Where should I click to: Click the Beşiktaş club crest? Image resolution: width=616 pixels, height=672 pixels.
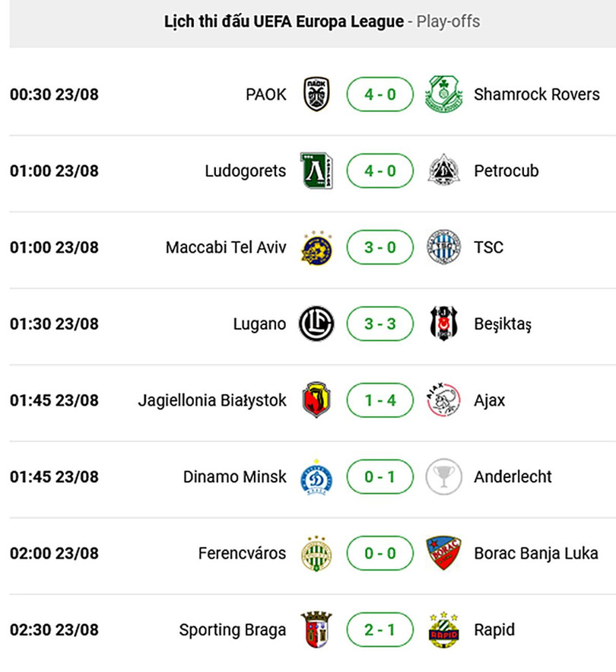click(x=443, y=323)
